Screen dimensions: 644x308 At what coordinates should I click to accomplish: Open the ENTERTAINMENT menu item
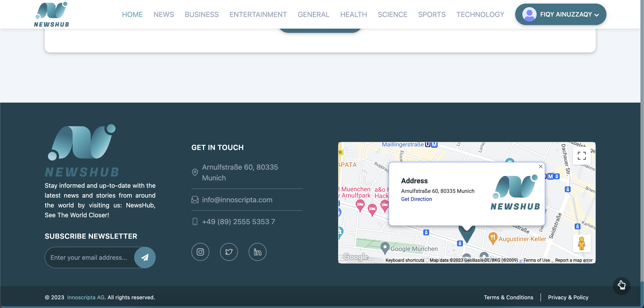coord(258,15)
